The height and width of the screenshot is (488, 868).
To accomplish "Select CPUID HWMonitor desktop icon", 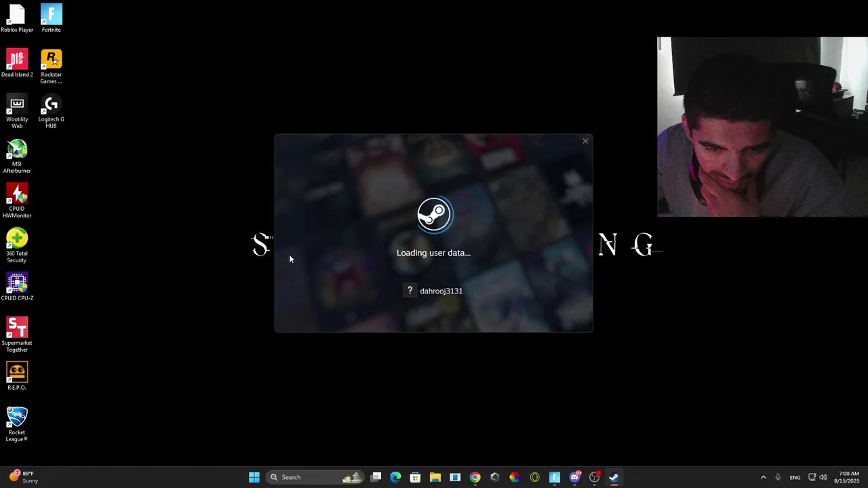I will tap(17, 201).
